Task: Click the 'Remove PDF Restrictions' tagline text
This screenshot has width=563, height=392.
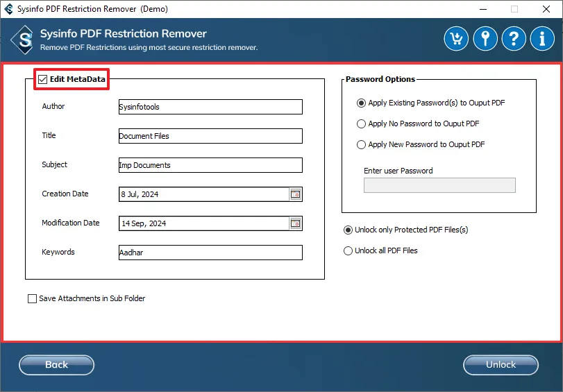Action: tap(149, 47)
